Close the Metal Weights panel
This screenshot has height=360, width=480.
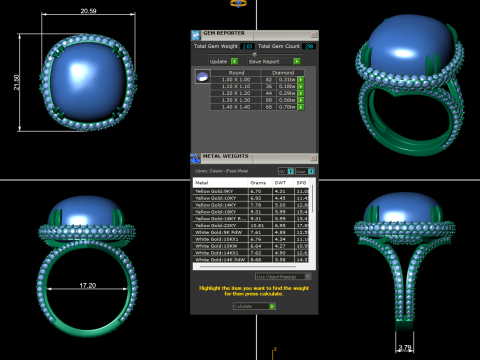(x=314, y=158)
